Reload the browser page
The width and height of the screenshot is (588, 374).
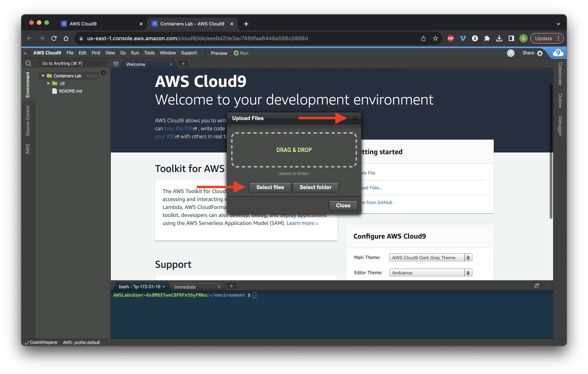pos(54,38)
